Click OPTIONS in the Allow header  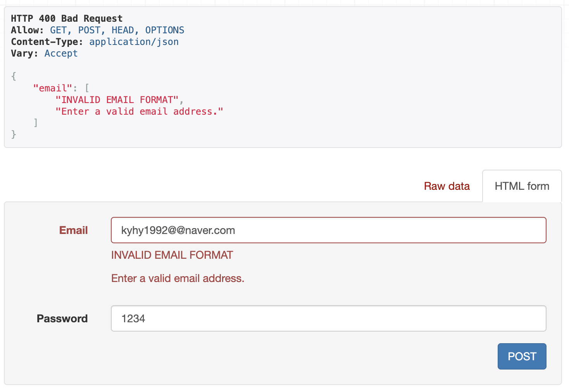tap(165, 30)
